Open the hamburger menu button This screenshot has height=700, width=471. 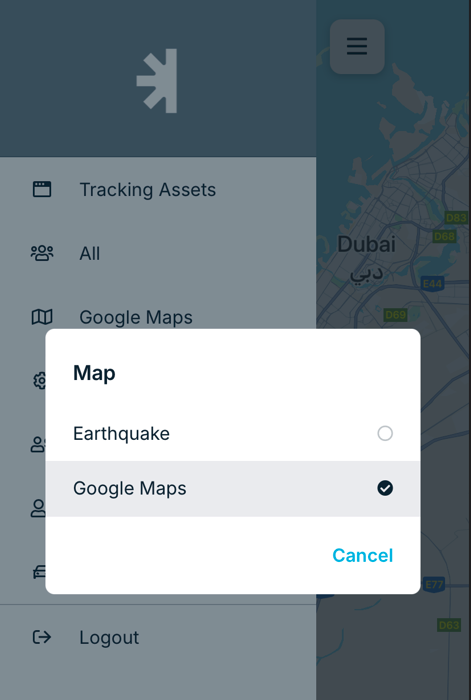[357, 46]
